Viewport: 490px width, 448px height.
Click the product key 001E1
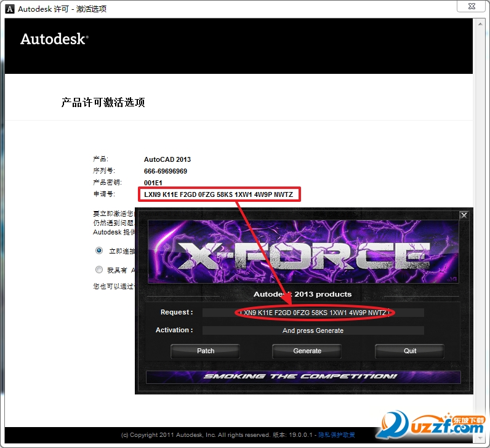tap(153, 183)
